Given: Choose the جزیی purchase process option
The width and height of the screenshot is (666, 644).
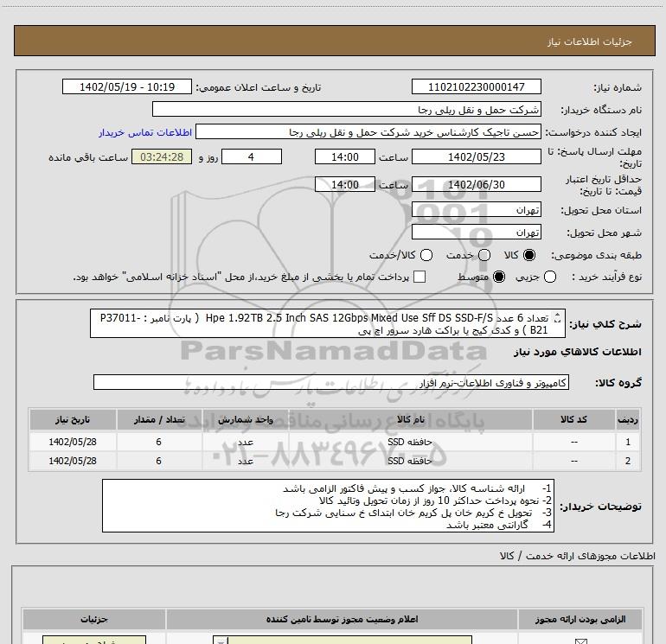Looking at the screenshot, I should pos(549,277).
